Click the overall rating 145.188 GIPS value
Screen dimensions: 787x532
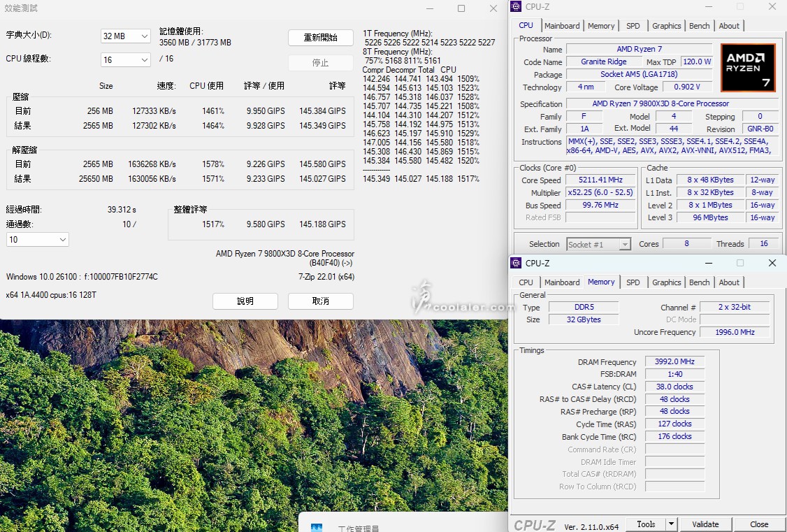[322, 224]
